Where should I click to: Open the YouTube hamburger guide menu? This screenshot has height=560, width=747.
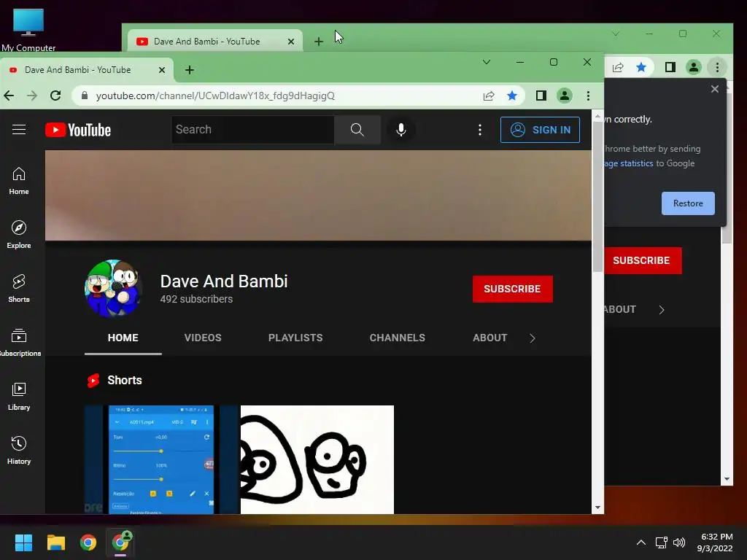click(x=19, y=130)
